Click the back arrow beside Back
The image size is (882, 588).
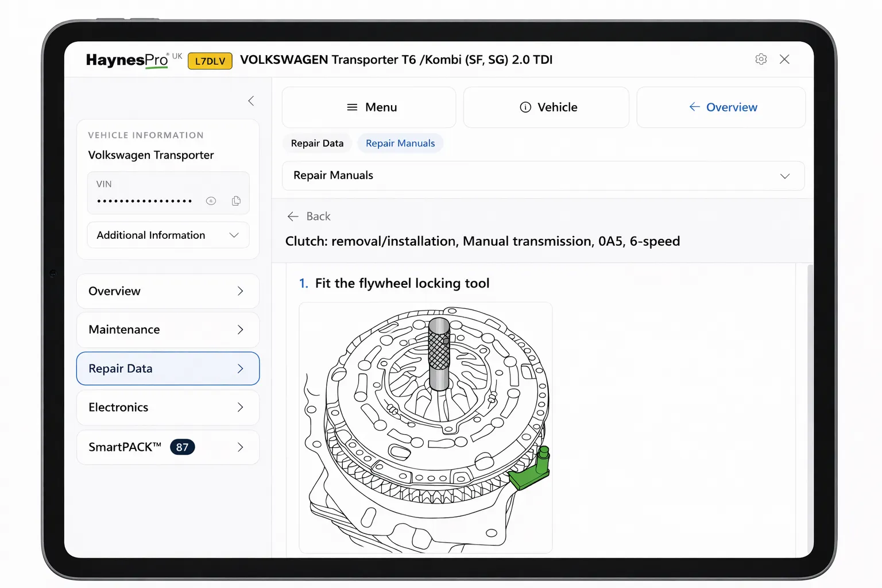click(293, 216)
